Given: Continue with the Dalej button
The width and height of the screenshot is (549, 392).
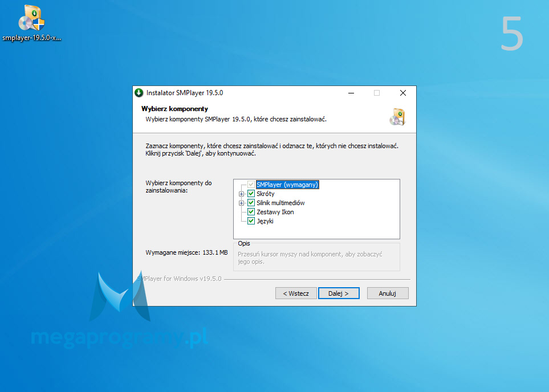Looking at the screenshot, I should pyautogui.click(x=339, y=293).
